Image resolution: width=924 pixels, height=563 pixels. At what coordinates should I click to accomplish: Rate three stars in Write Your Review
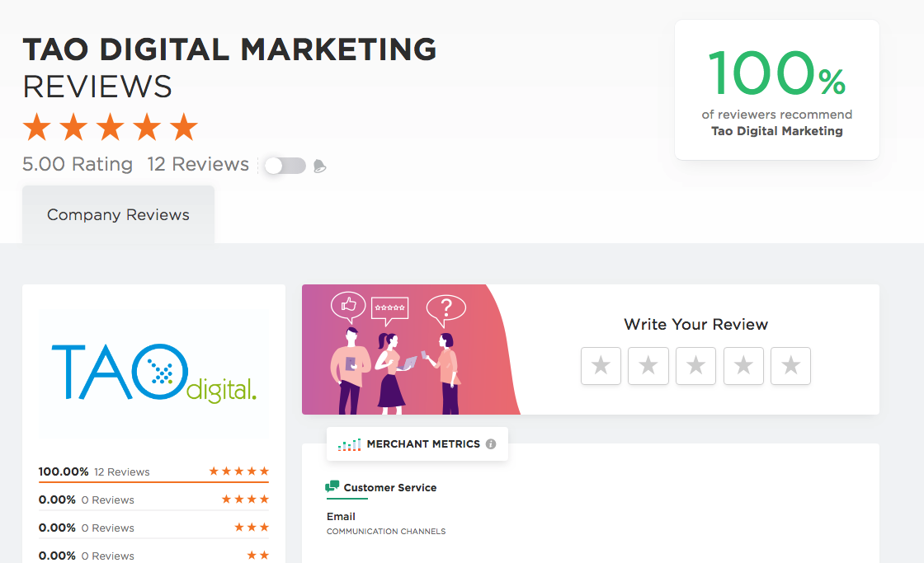tap(696, 366)
